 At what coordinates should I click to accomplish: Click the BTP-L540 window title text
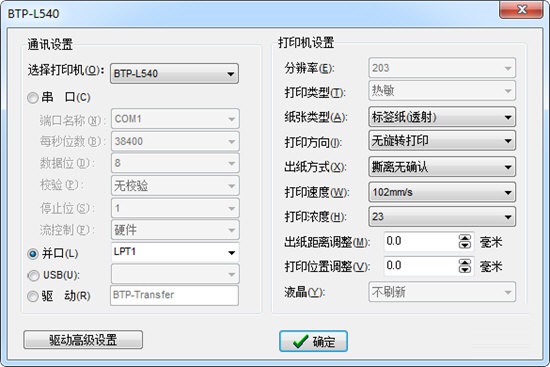[34, 14]
